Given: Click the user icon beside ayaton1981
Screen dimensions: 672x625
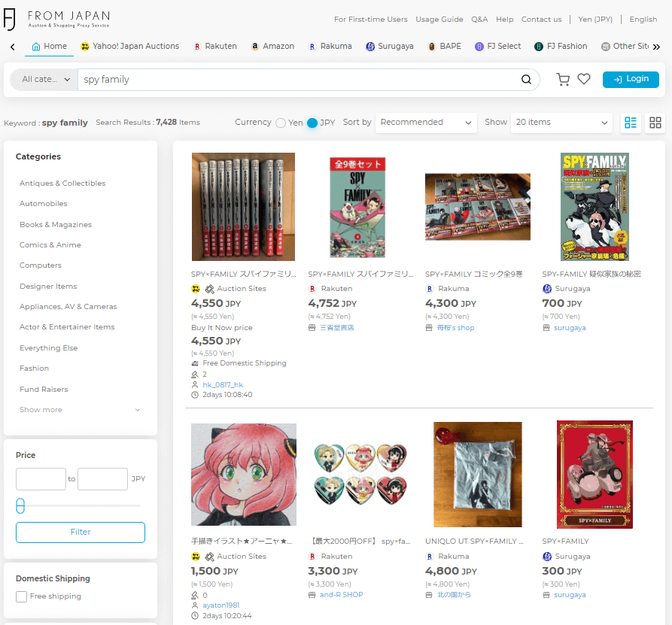Looking at the screenshot, I should (x=195, y=605).
